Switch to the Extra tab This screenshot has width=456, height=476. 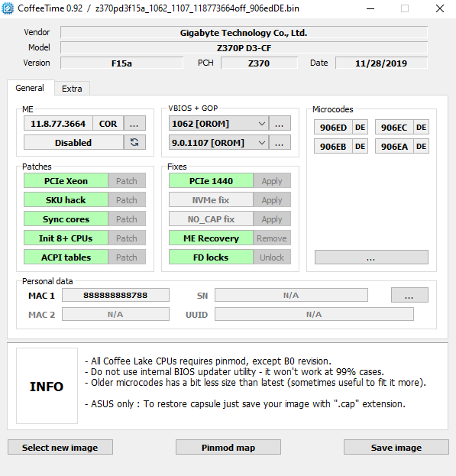pos(72,89)
